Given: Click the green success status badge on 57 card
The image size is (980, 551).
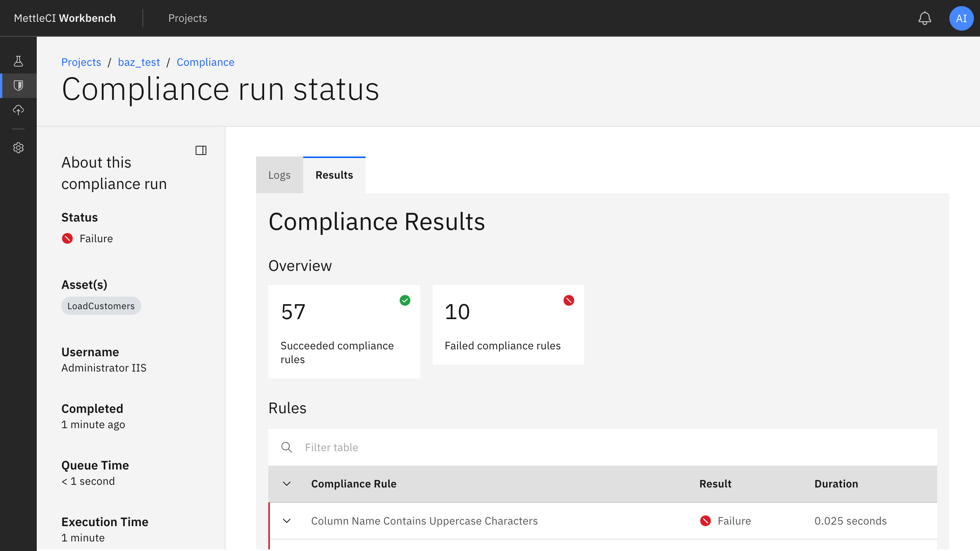Looking at the screenshot, I should (405, 300).
